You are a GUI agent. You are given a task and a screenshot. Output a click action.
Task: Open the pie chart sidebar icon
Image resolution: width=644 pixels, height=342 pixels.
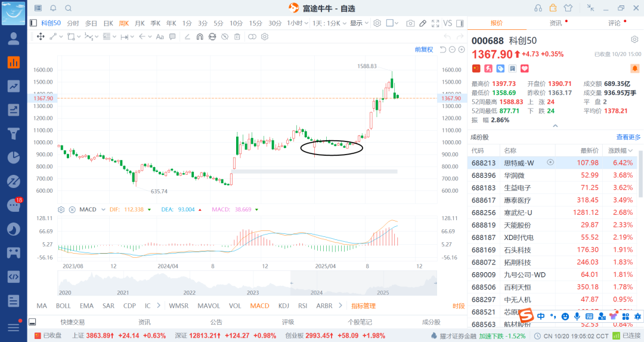[14, 158]
